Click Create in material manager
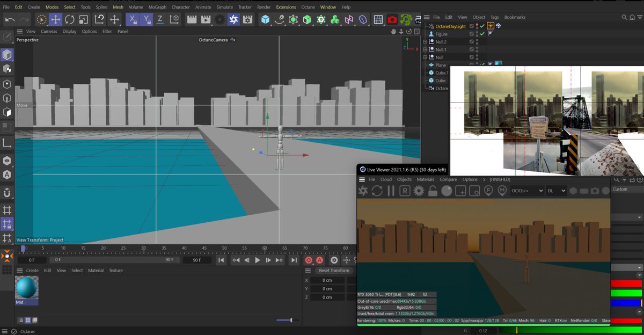The height and width of the screenshot is (335, 644). tap(32, 271)
